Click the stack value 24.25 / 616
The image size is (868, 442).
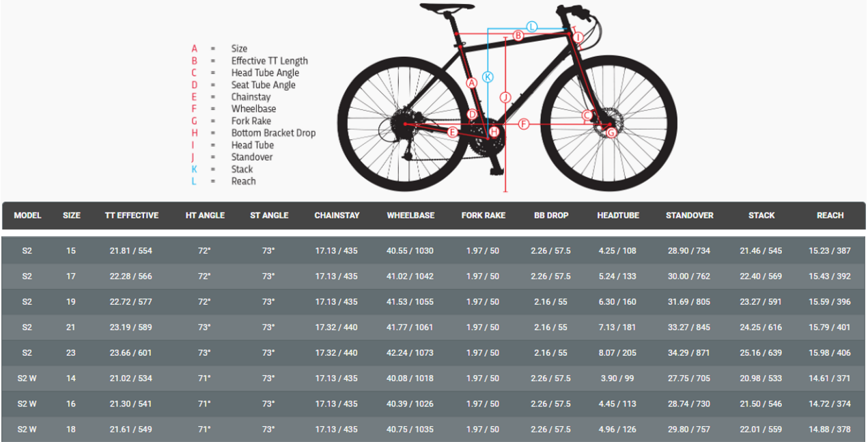(761, 327)
